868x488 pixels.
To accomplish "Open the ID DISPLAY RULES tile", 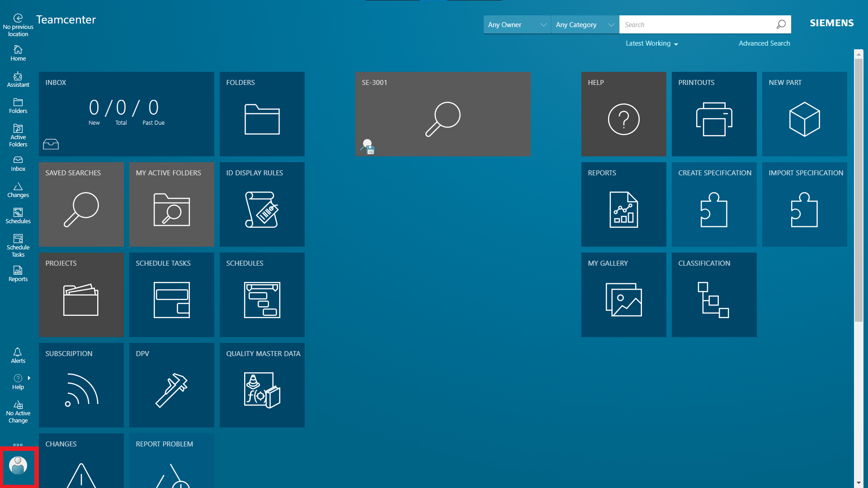I will 262,204.
